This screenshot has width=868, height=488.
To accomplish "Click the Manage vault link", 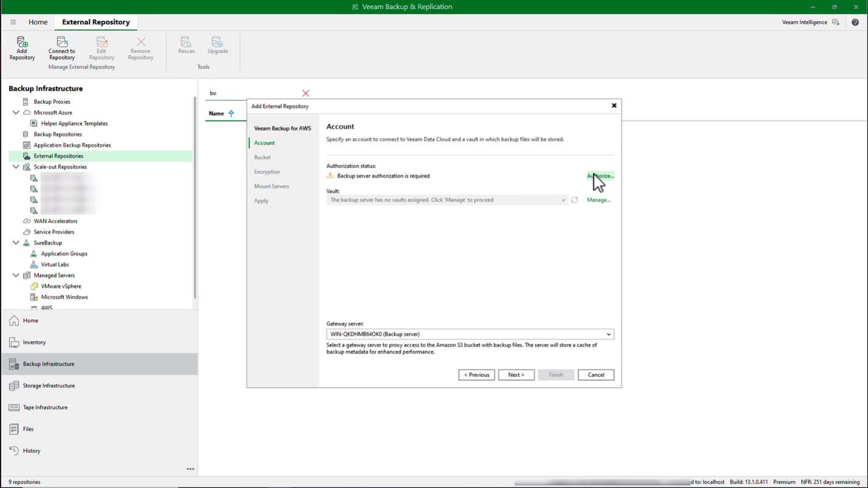I will [598, 200].
